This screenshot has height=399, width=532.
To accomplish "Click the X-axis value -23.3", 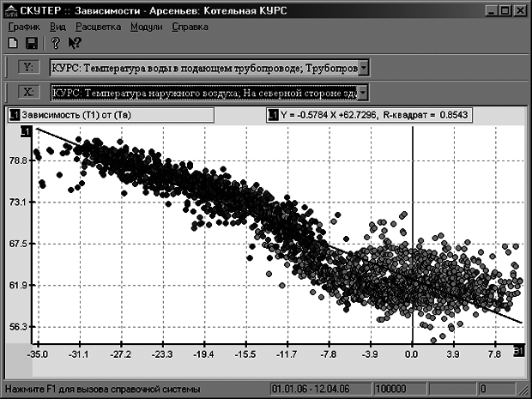I will point(162,354).
